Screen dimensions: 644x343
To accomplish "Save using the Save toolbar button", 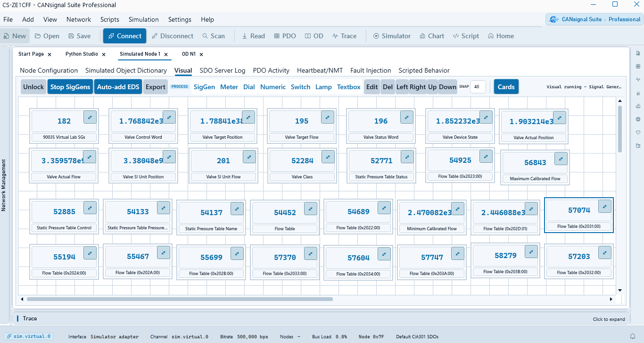I will tap(79, 36).
